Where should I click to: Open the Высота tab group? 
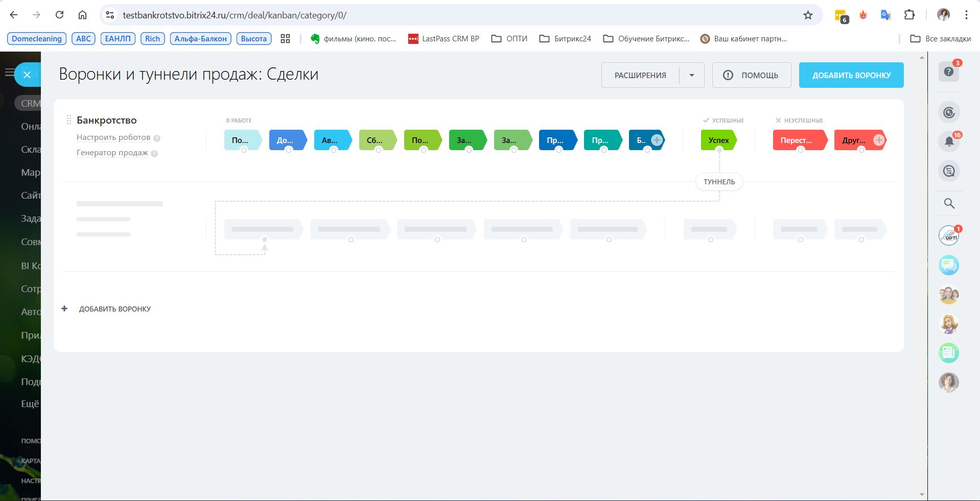(254, 39)
